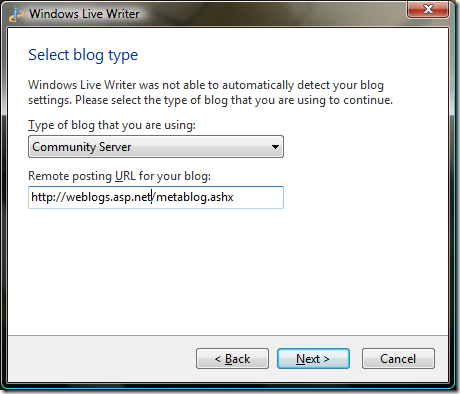This screenshot has height=394, width=460.
Task: Select the Community Server combo box
Action: (156, 147)
